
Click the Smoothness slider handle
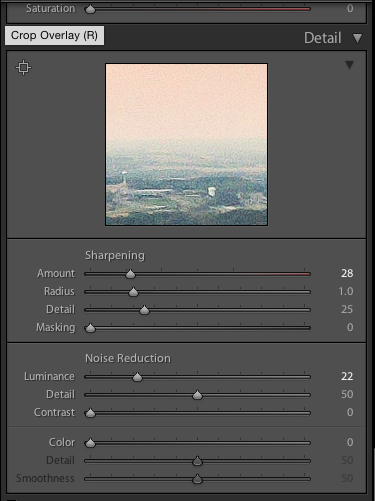point(197,479)
